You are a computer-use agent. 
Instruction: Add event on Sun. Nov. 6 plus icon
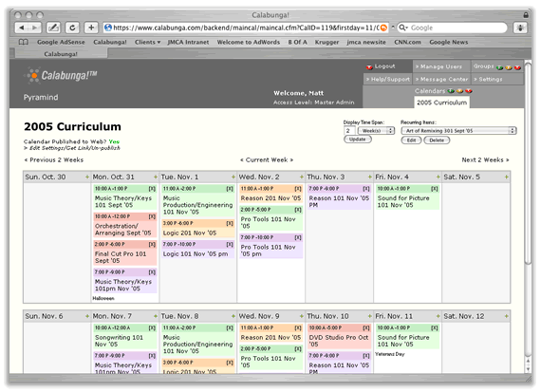[87, 316]
